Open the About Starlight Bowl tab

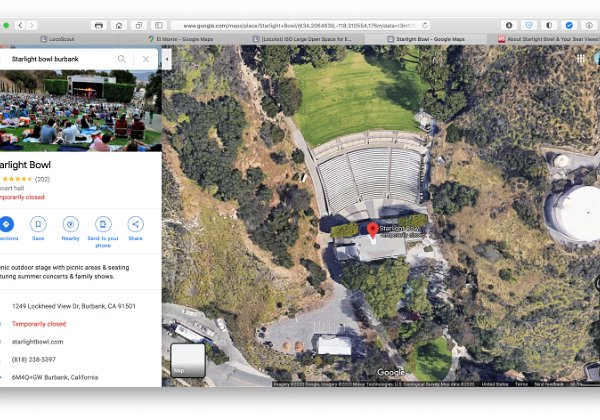547,39
